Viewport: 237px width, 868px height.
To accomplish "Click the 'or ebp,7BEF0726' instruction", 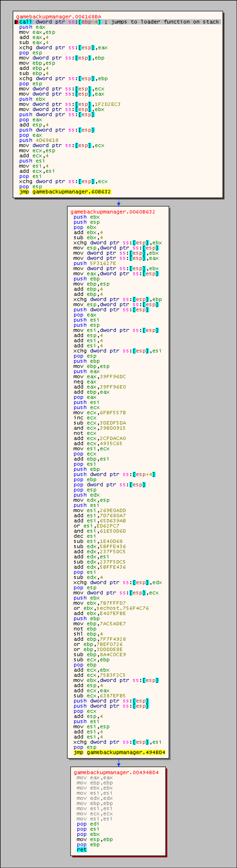I will [x=98, y=644].
